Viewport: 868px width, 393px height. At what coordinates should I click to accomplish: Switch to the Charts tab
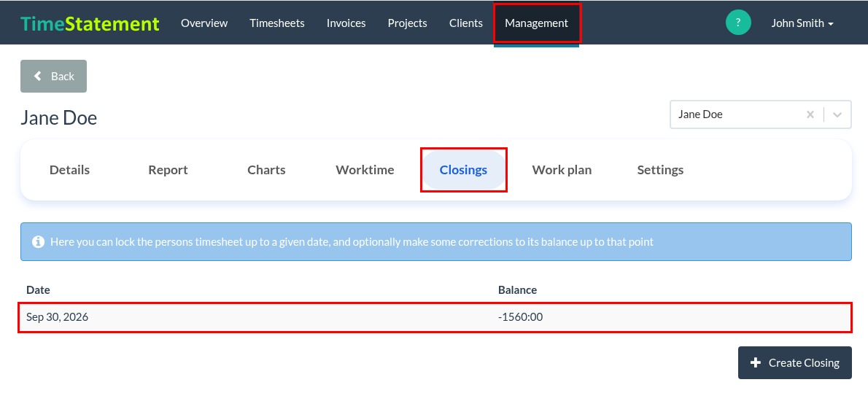266,170
